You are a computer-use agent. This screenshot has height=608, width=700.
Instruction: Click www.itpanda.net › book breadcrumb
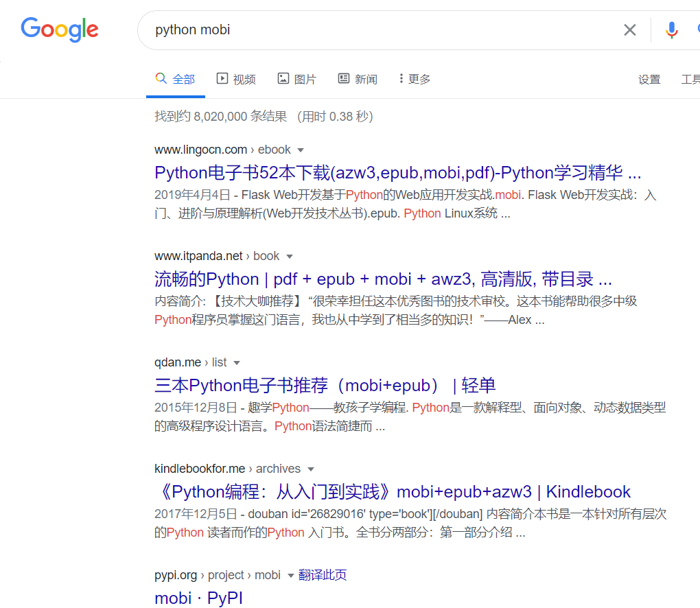tap(217, 256)
